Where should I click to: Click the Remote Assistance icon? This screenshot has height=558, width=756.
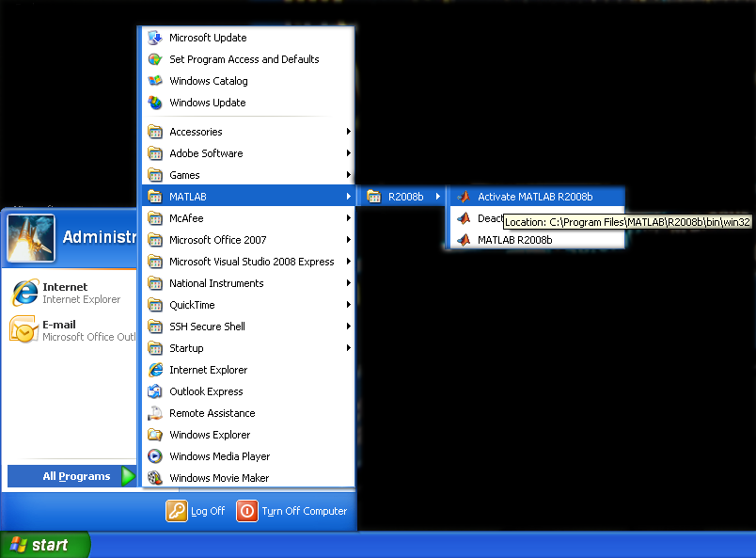click(155, 413)
